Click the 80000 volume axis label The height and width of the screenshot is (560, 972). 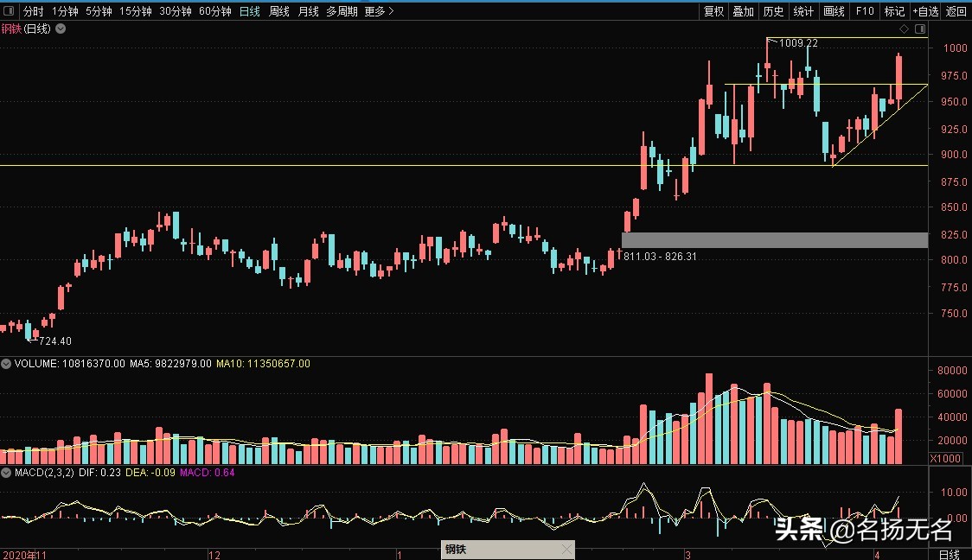click(952, 370)
